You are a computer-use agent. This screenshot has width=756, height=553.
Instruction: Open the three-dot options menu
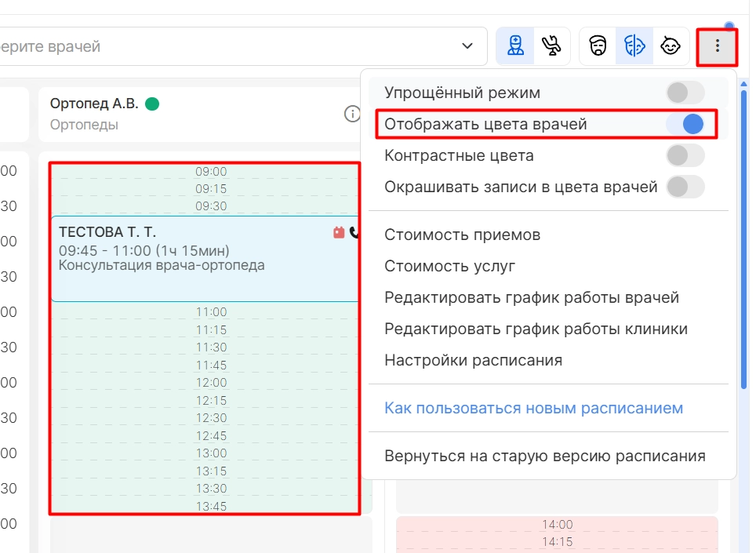[x=718, y=46]
